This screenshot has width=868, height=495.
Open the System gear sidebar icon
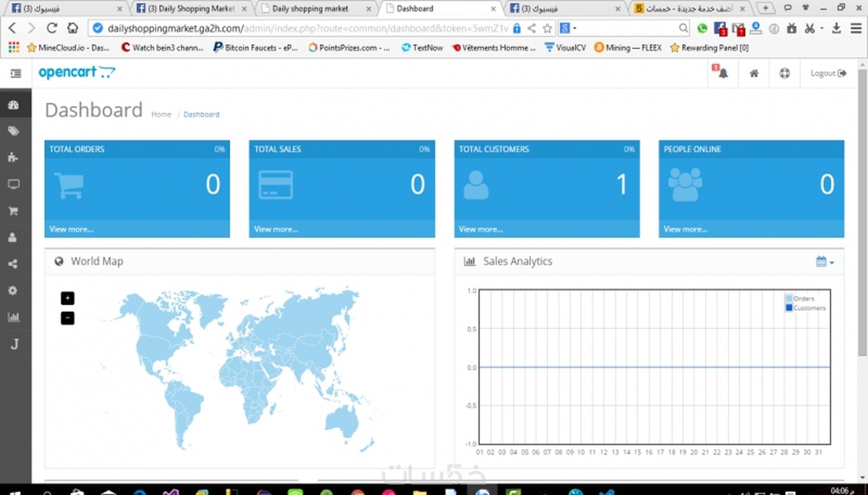14,290
